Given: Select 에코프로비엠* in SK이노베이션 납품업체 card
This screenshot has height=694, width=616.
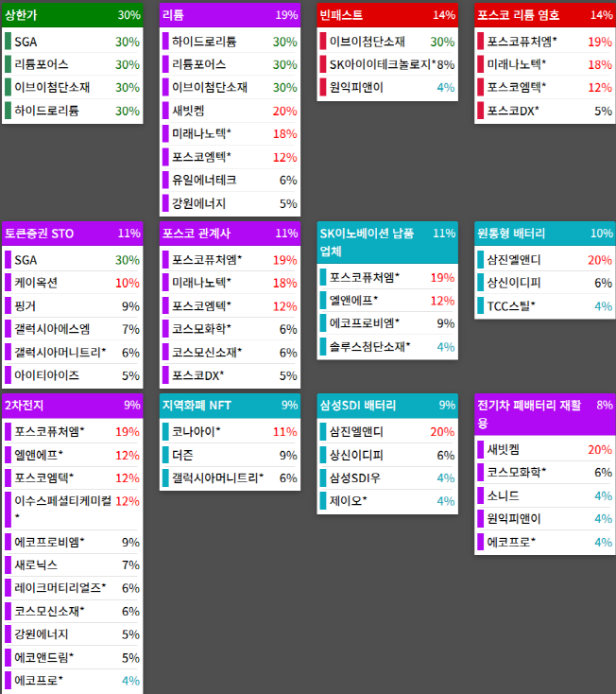Looking at the screenshot, I should coord(387,323).
